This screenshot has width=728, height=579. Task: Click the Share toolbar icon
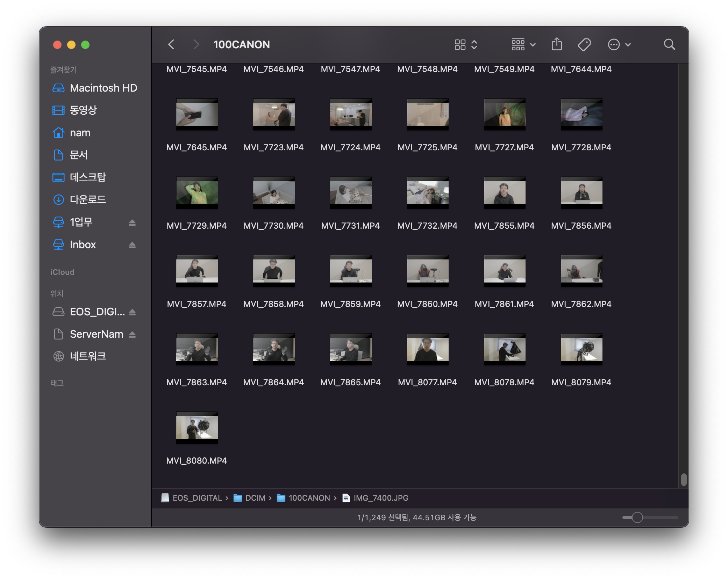click(x=557, y=44)
